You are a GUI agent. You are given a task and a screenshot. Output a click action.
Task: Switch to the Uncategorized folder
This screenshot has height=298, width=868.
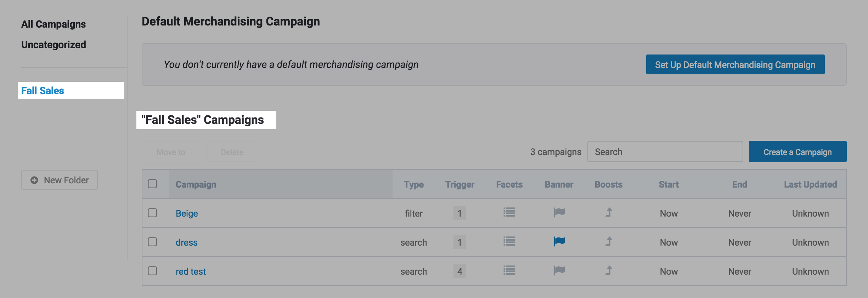53,45
